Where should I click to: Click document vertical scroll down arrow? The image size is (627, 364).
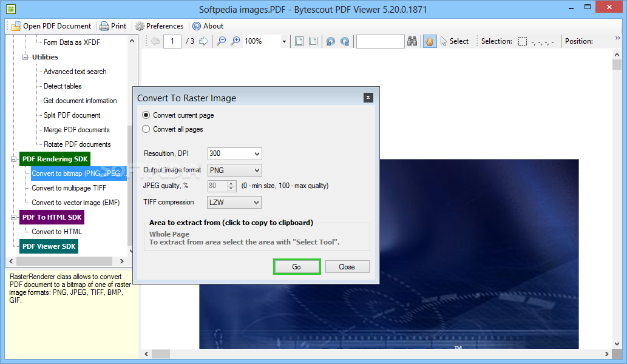tap(617, 344)
